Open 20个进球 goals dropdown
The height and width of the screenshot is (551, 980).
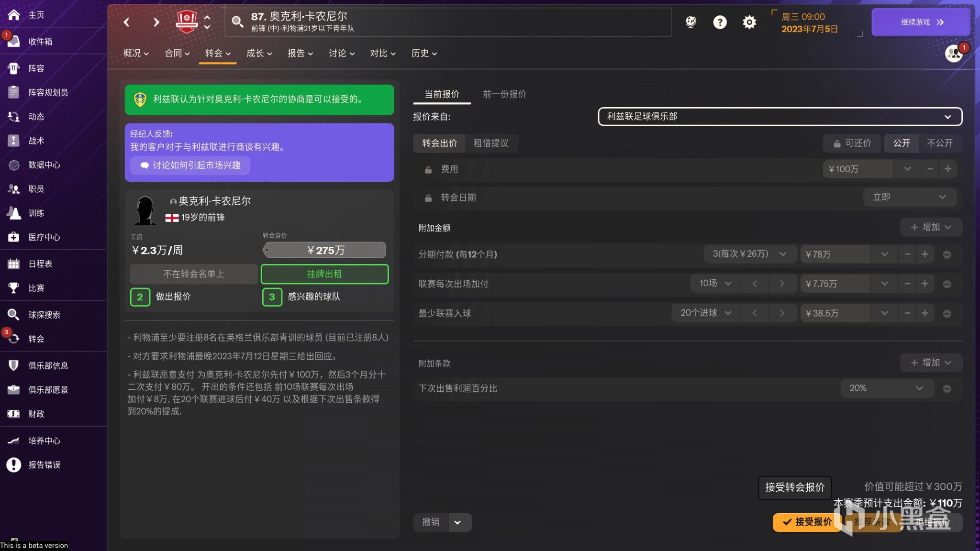(x=706, y=313)
